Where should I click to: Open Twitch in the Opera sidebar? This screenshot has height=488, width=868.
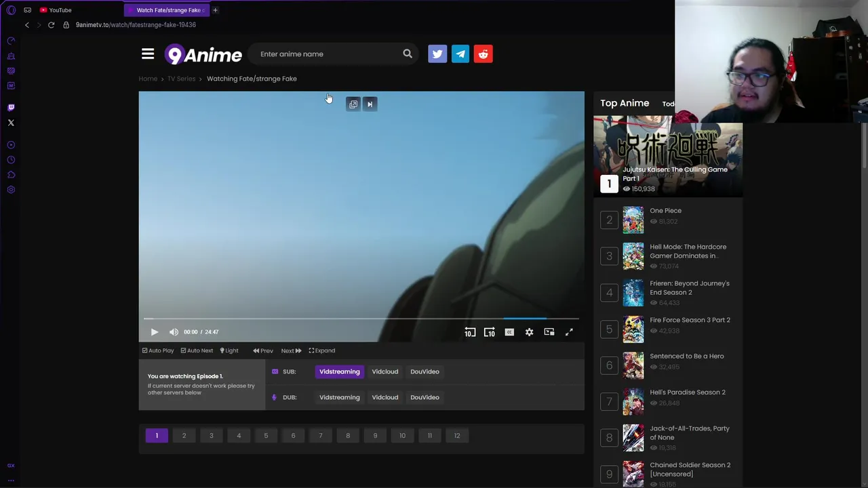[x=11, y=107]
